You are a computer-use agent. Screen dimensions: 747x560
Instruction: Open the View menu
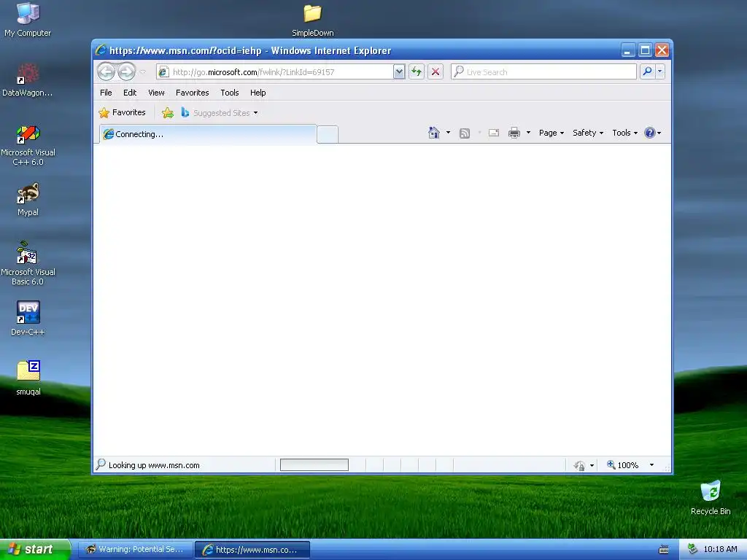click(x=156, y=93)
